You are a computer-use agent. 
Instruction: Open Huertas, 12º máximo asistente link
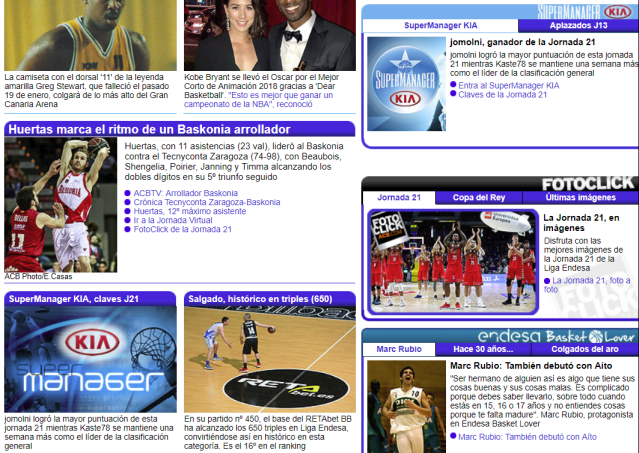coord(190,211)
